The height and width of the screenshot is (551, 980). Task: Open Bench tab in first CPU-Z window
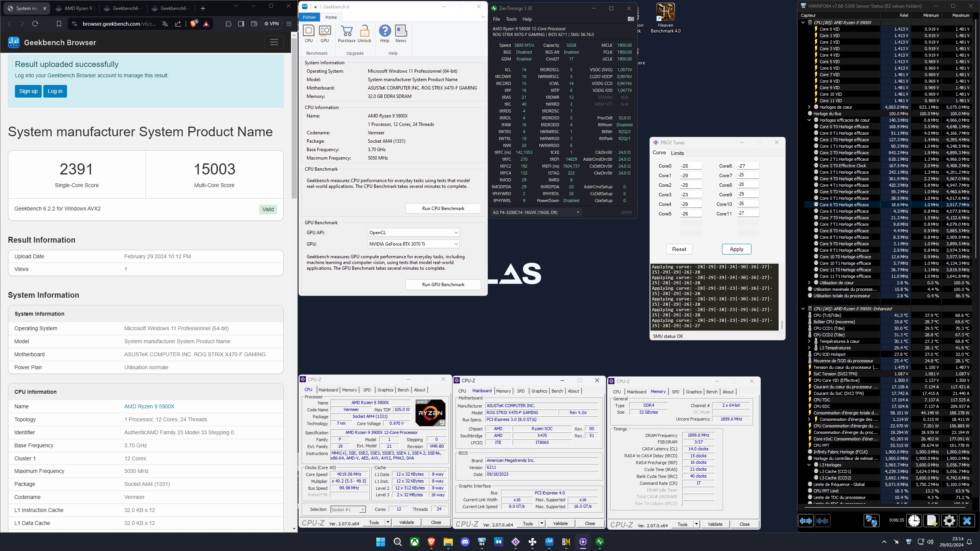tap(403, 390)
